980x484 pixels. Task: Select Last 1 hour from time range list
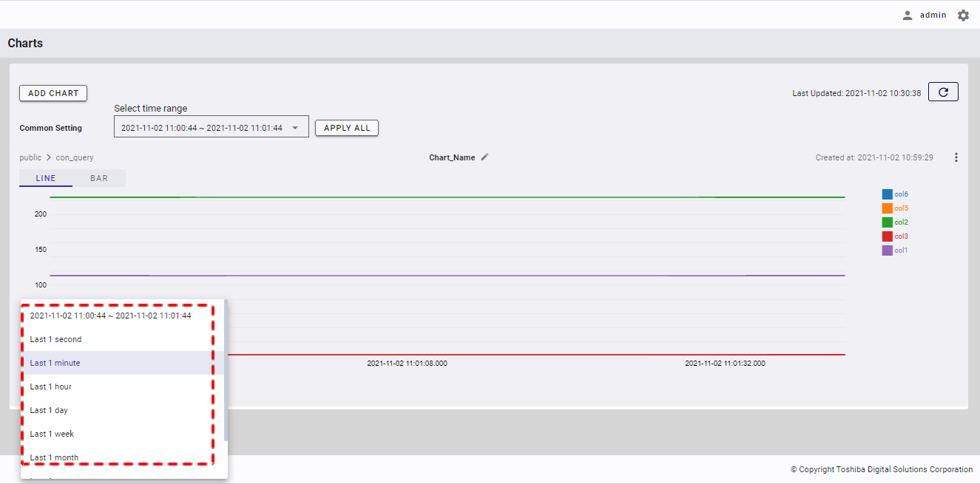point(51,386)
